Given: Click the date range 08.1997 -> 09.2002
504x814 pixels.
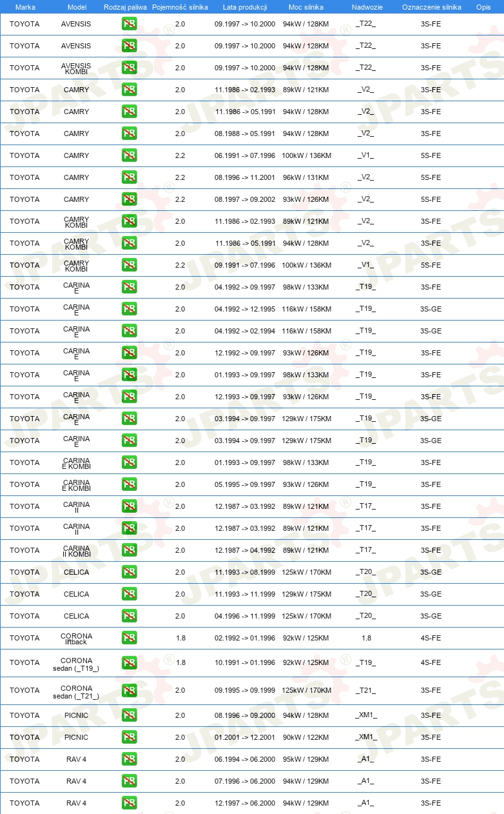Looking at the screenshot, I should pyautogui.click(x=245, y=199).
